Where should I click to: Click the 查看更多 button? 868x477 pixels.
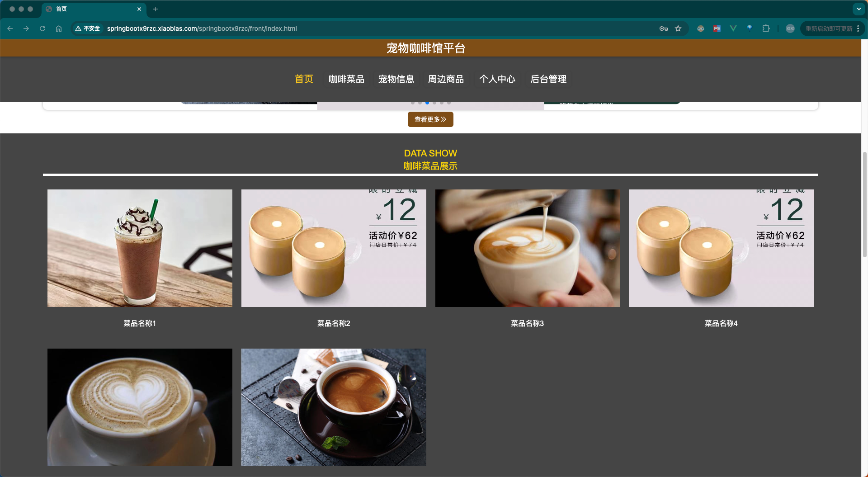430,119
